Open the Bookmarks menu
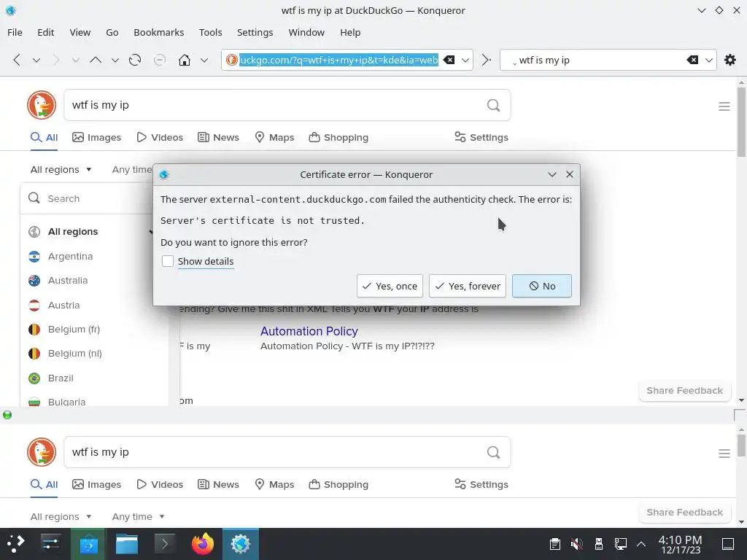Viewport: 747px width, 560px height. click(x=158, y=32)
